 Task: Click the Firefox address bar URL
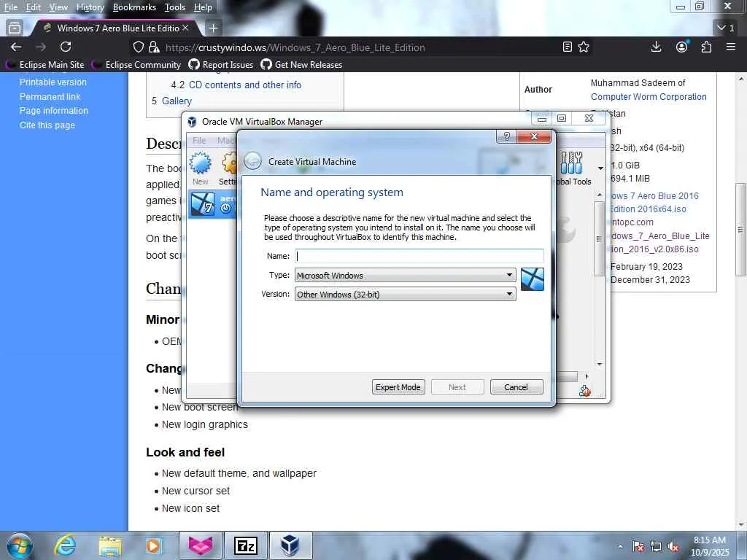295,47
